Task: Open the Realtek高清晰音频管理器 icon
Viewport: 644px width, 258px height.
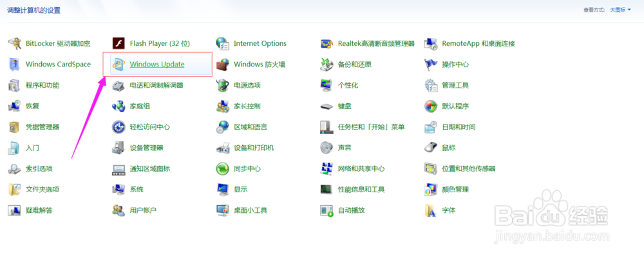Action: tap(327, 44)
